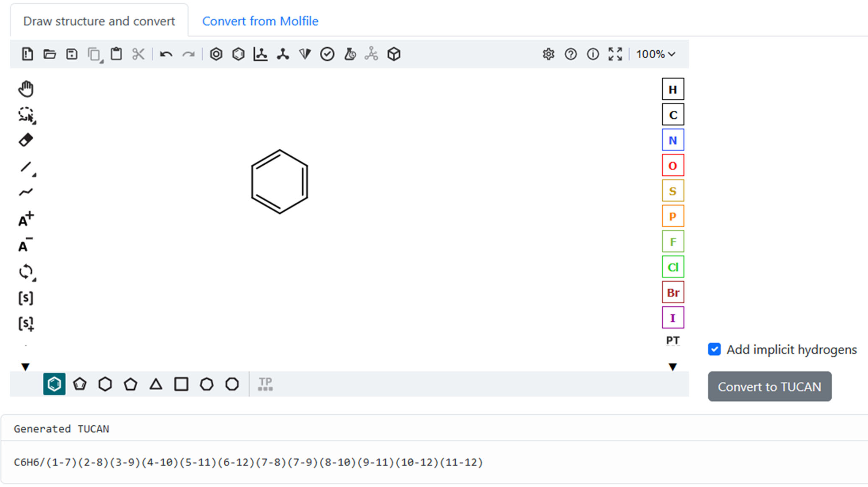Select Oxygen atom O

[673, 165]
